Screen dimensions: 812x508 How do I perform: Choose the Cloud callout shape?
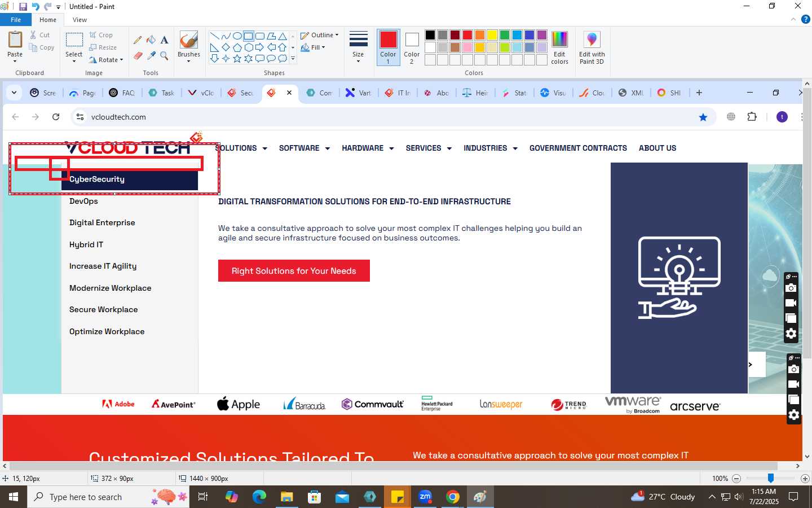[282, 58]
